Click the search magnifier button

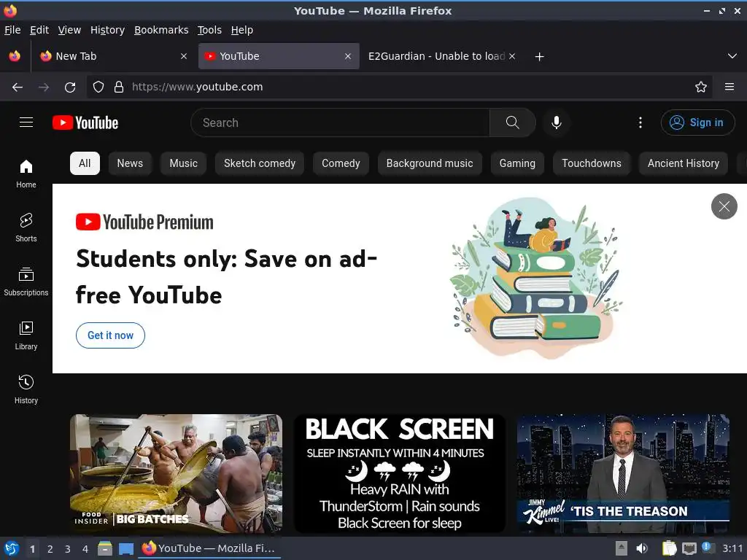coord(513,122)
